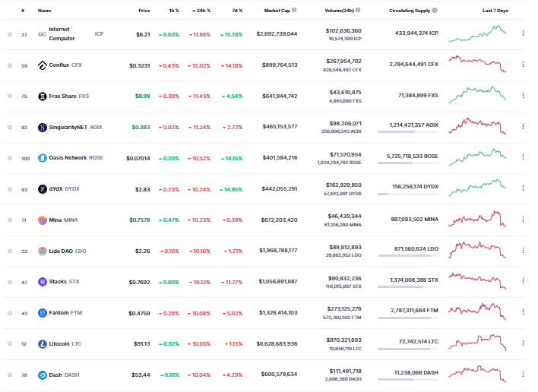Click the Mina logo icon
538x392 pixels.
pyautogui.click(x=43, y=220)
